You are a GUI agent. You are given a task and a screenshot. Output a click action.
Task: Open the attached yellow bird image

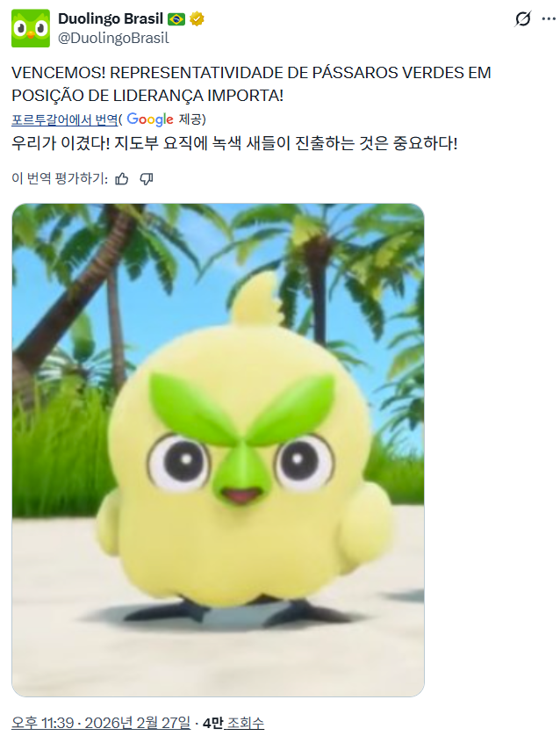[x=218, y=451]
